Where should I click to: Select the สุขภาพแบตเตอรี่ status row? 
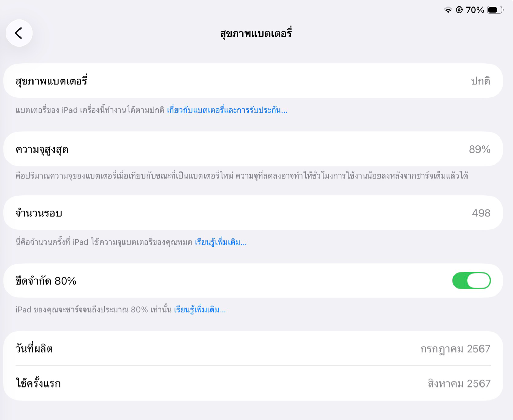pos(253,81)
